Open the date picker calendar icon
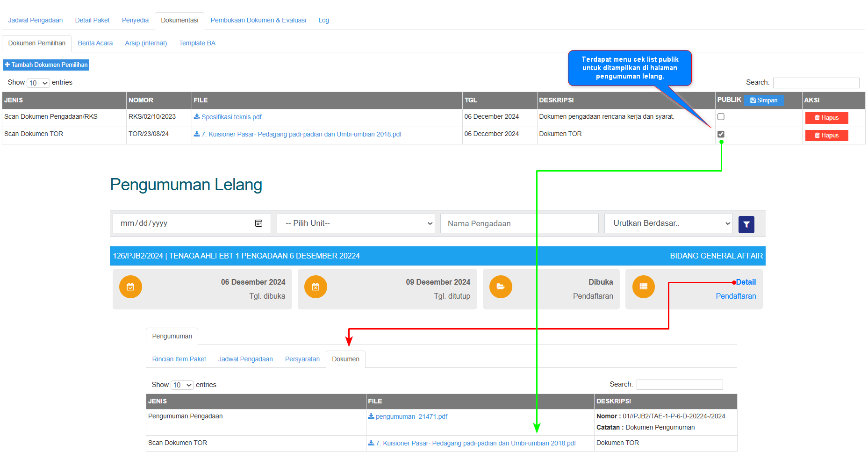The height and width of the screenshot is (452, 868). point(258,223)
